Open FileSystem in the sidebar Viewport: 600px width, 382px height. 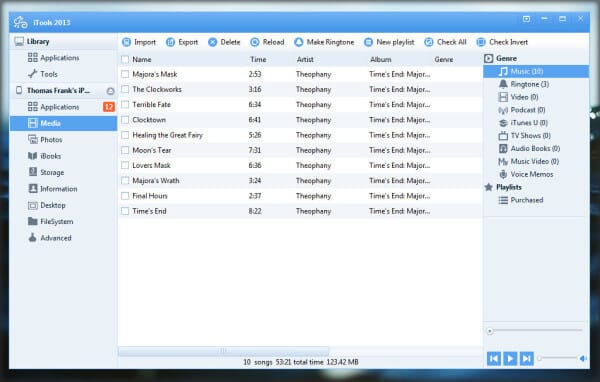pyautogui.click(x=51, y=221)
